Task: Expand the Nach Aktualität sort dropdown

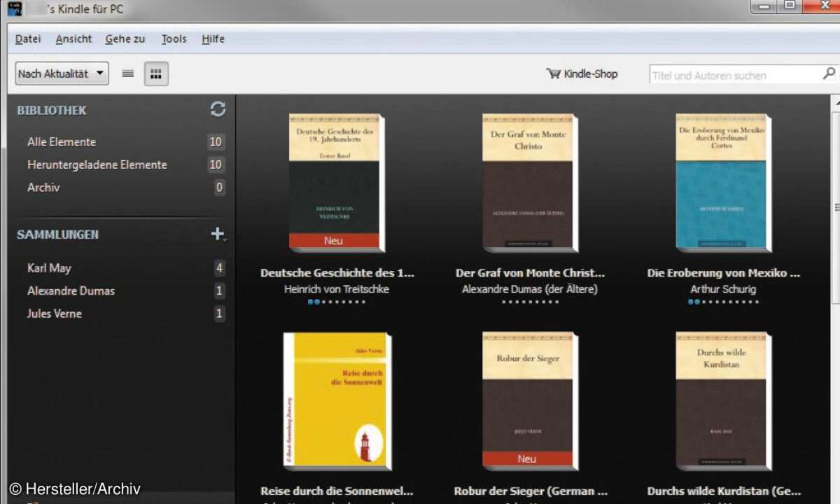Action: (x=62, y=73)
